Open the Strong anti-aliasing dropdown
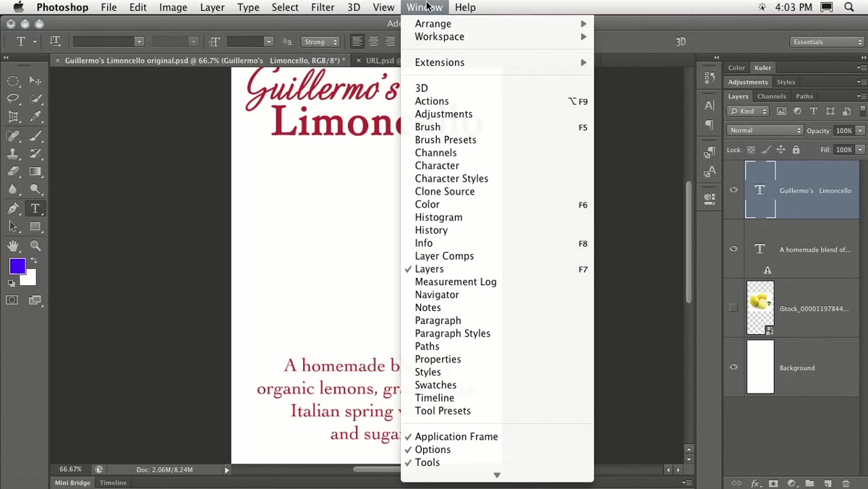868x489 pixels. 320,42
